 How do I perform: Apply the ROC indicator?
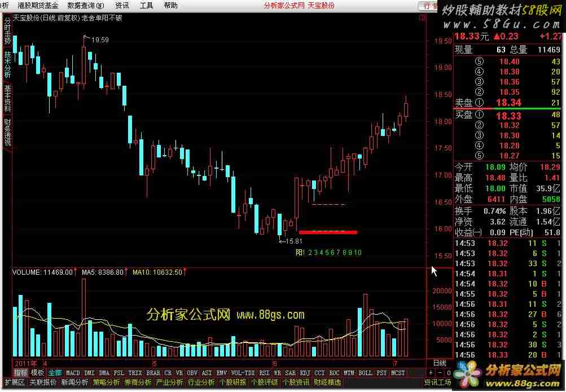click(x=334, y=373)
